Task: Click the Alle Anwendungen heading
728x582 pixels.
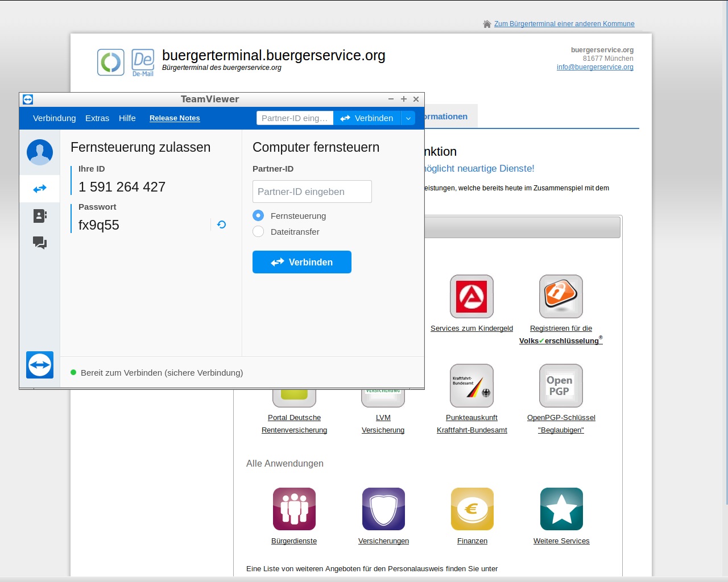Action: [285, 464]
